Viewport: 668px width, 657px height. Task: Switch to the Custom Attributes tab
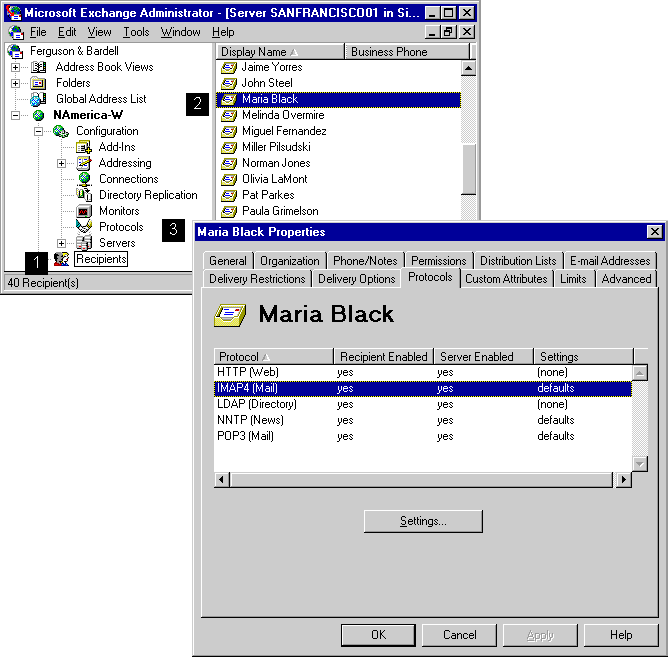pyautogui.click(x=506, y=279)
